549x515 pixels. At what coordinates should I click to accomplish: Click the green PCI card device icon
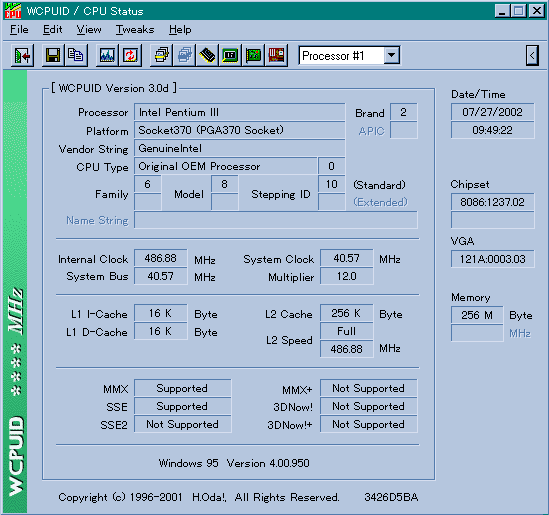point(253,55)
